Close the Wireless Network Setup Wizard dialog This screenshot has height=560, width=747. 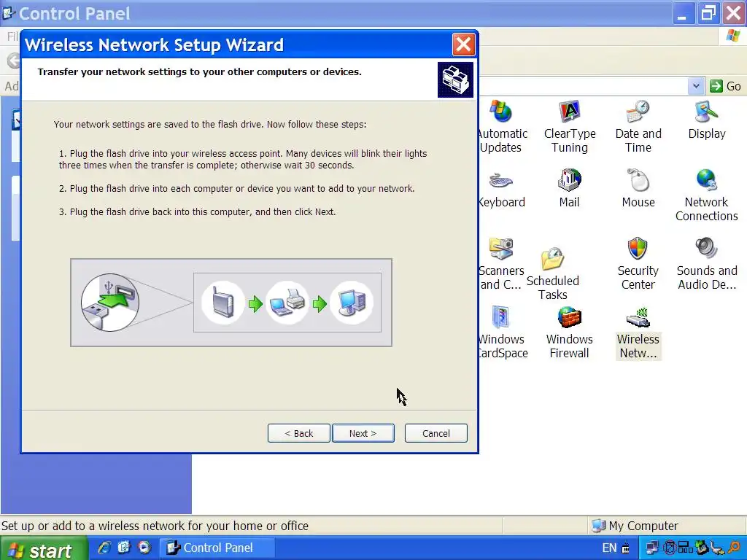463,44
